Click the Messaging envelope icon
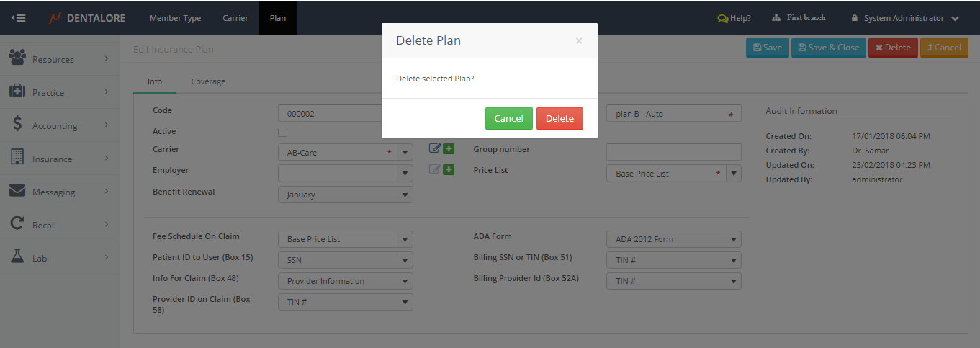The width and height of the screenshot is (980, 348). click(x=17, y=191)
